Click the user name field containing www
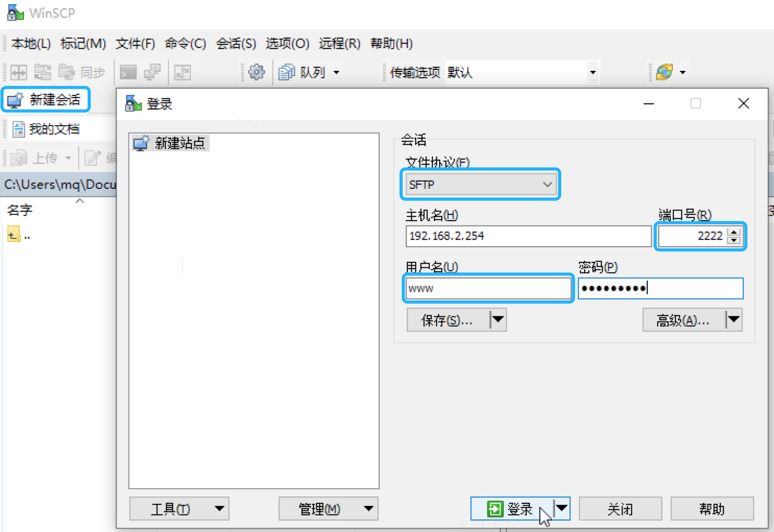The height and width of the screenshot is (532, 774). (x=488, y=288)
